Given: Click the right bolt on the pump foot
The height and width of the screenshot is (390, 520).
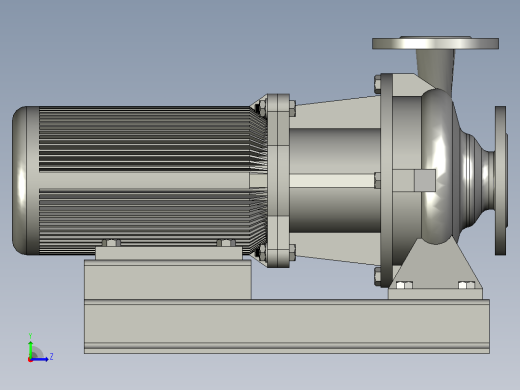Looking at the screenshot, I should (467, 285).
